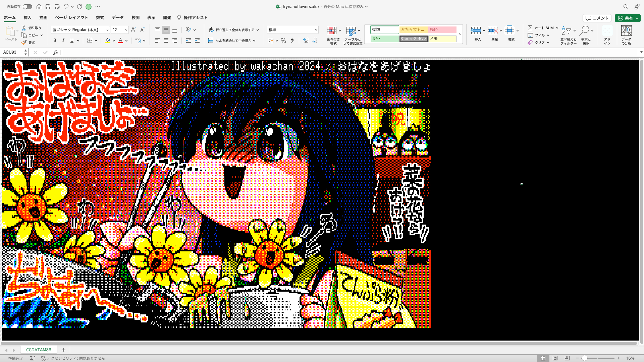Open the font name dropdown
Image resolution: width=644 pixels, height=362 pixels.
coord(107,30)
